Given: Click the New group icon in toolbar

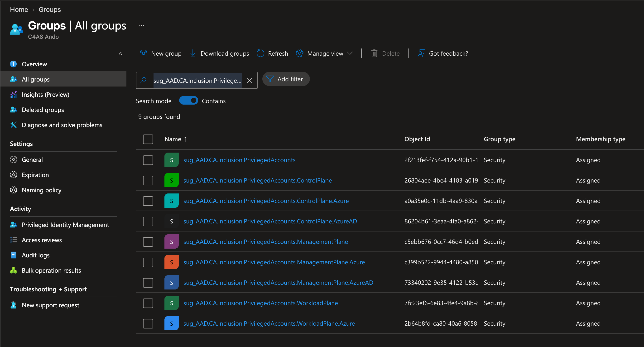Looking at the screenshot, I should click(x=144, y=53).
